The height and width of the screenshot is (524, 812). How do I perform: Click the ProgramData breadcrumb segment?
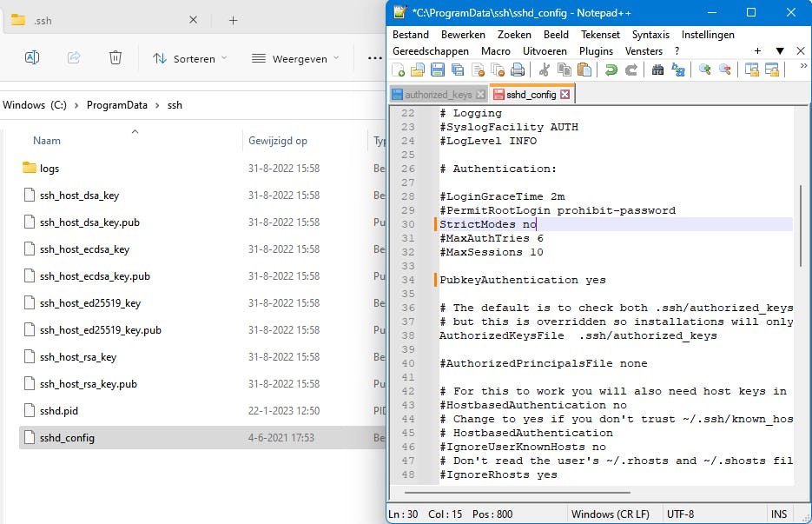coord(117,105)
